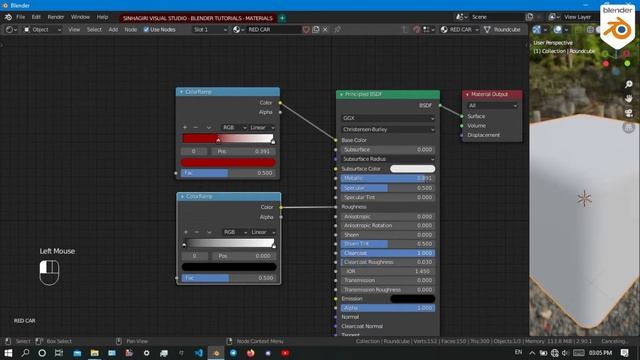Toggle the Use Nodes checkbox
The width and height of the screenshot is (640, 360).
click(x=146, y=29)
